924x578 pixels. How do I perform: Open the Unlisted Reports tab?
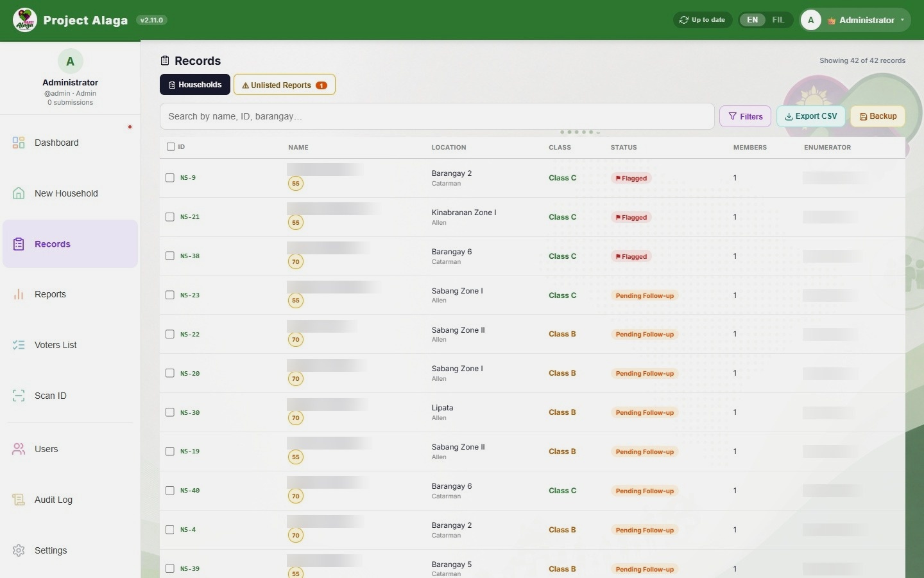[284, 85]
